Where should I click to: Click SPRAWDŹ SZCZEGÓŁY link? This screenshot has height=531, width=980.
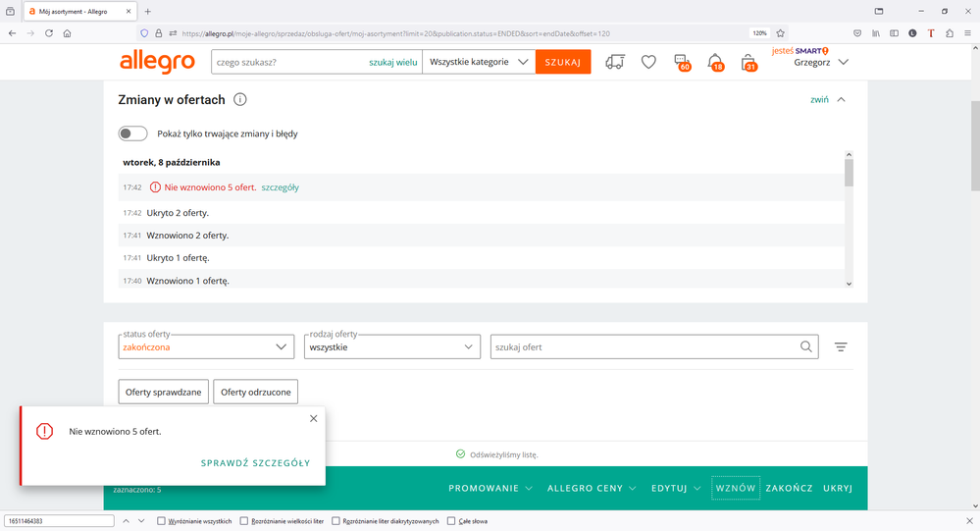point(255,463)
